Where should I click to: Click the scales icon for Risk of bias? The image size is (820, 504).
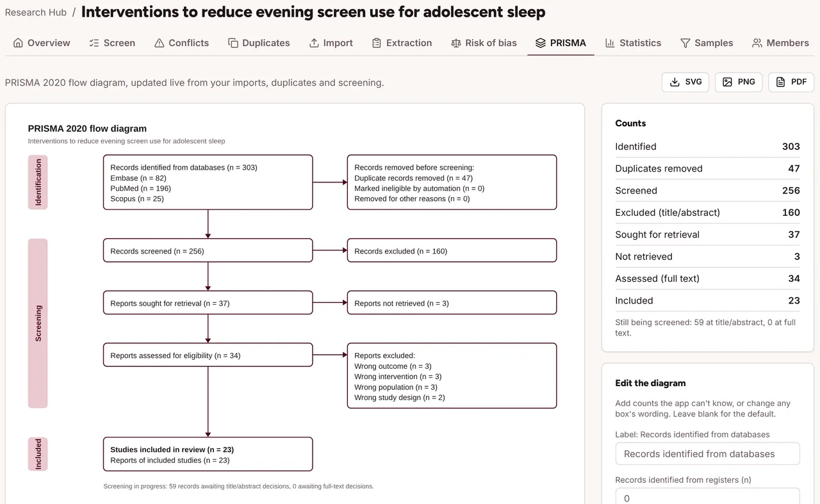(456, 43)
